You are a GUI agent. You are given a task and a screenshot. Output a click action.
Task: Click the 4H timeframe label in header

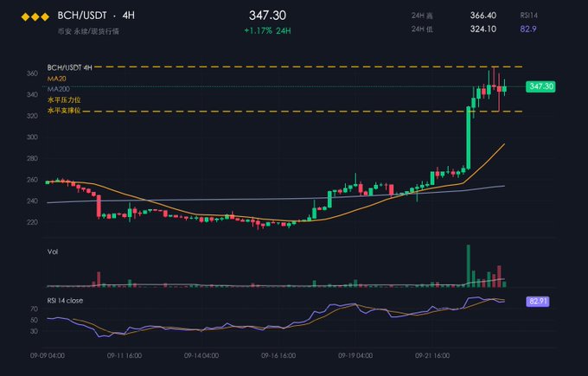128,16
